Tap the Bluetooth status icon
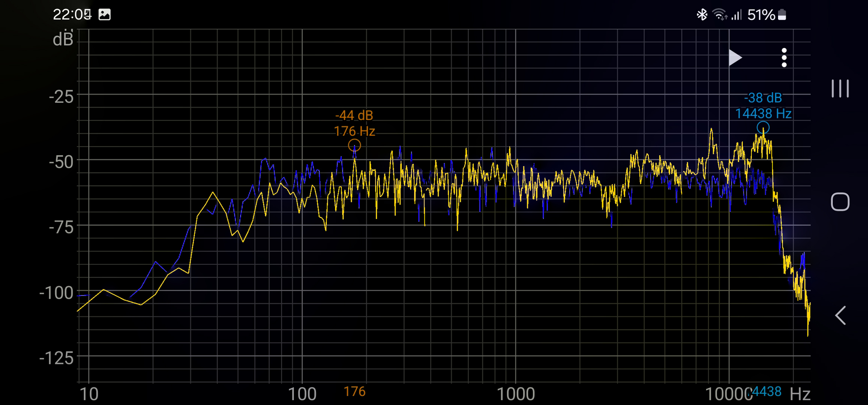Viewport: 868px width, 405px height. click(702, 15)
